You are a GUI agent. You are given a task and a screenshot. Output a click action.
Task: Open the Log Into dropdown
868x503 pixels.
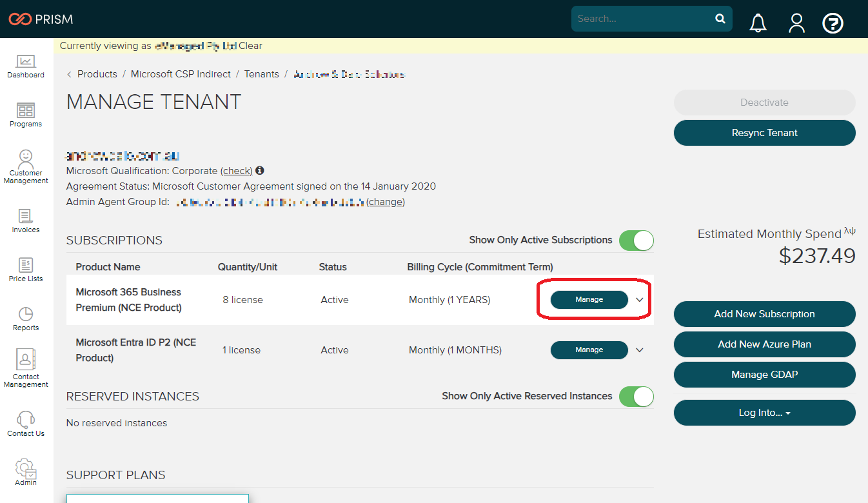coord(765,413)
